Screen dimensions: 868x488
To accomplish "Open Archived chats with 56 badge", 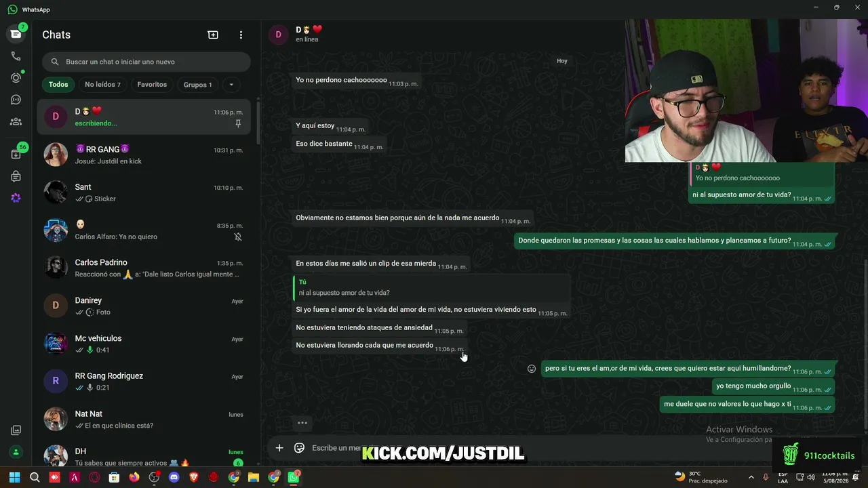I will click(16, 154).
